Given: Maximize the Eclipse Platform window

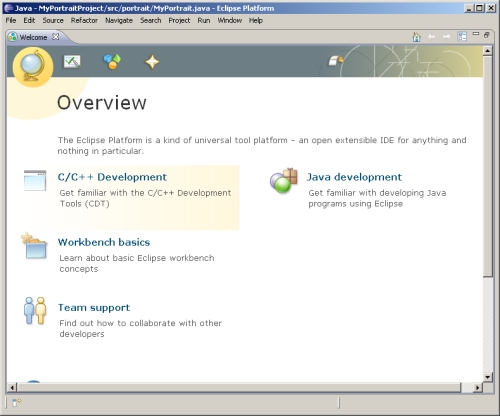Looking at the screenshot, I should (x=480, y=8).
